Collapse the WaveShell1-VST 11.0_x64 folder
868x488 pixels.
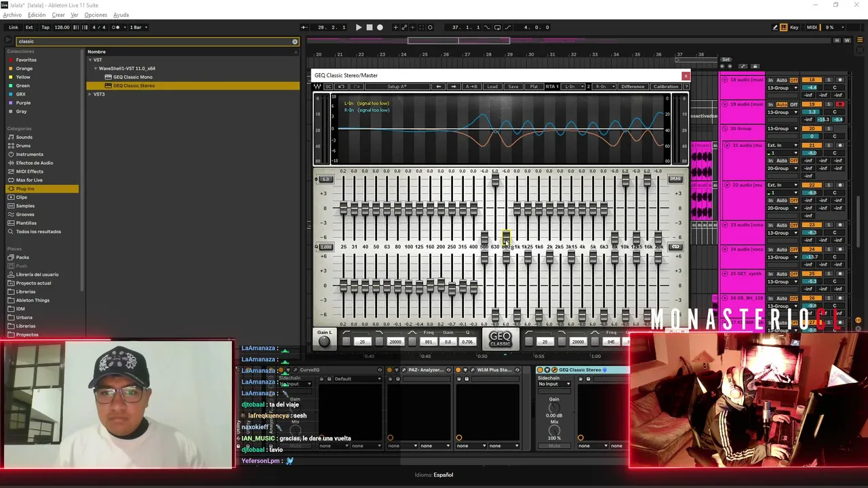pyautogui.click(x=96, y=68)
